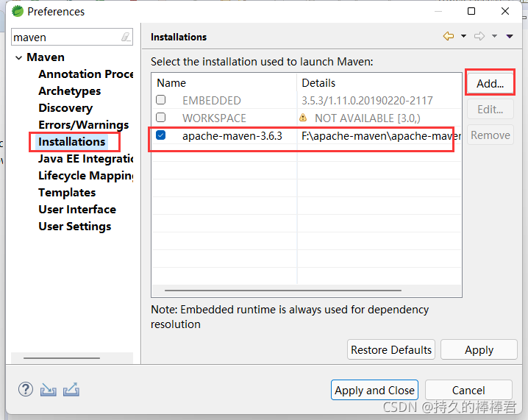This screenshot has height=420, width=528.
Task: Select User Settings in the tree
Action: (x=75, y=227)
